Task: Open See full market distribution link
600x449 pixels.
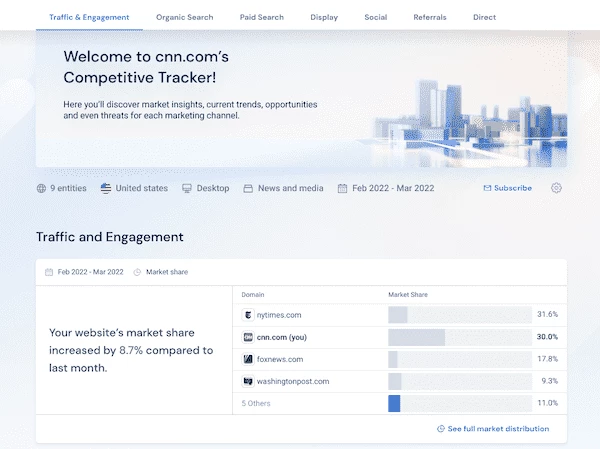Action: 498,429
